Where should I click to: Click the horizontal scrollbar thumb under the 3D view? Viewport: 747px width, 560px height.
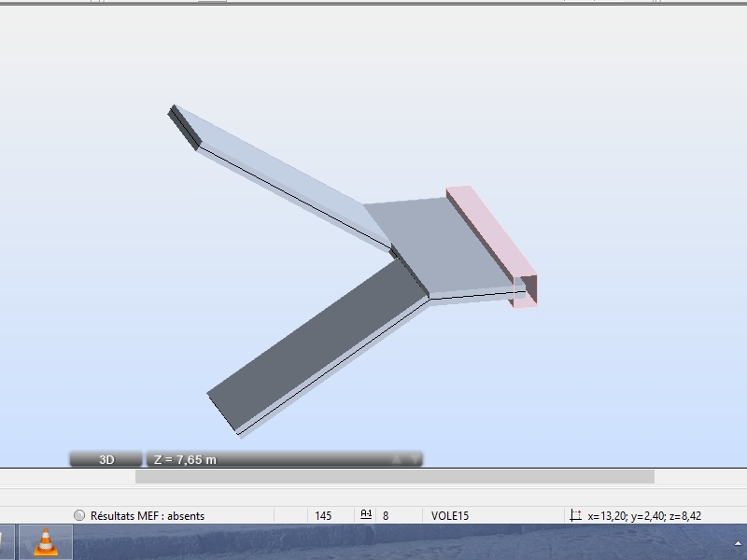click(394, 476)
